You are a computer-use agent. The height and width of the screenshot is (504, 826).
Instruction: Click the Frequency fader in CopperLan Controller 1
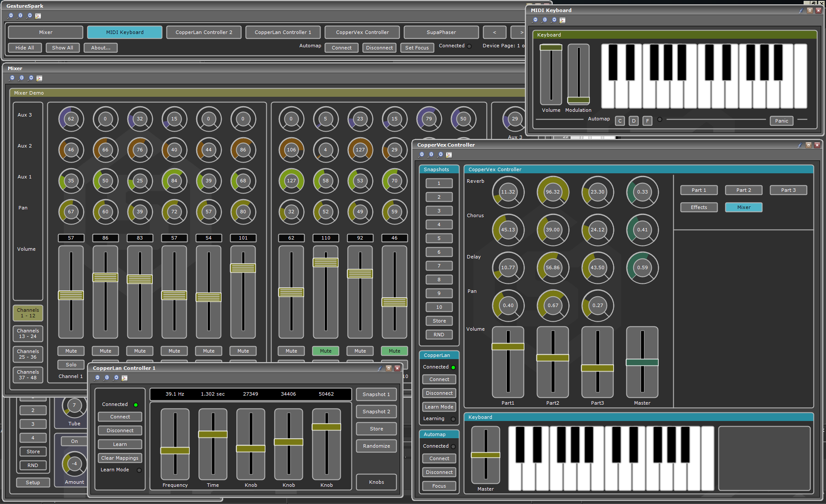pyautogui.click(x=175, y=444)
